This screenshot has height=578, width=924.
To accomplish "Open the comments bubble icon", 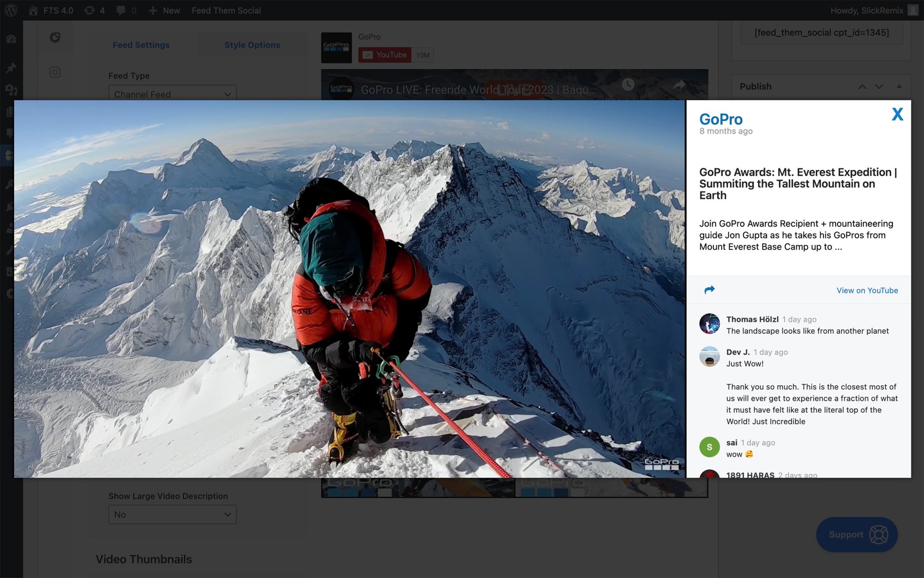I will [x=121, y=10].
